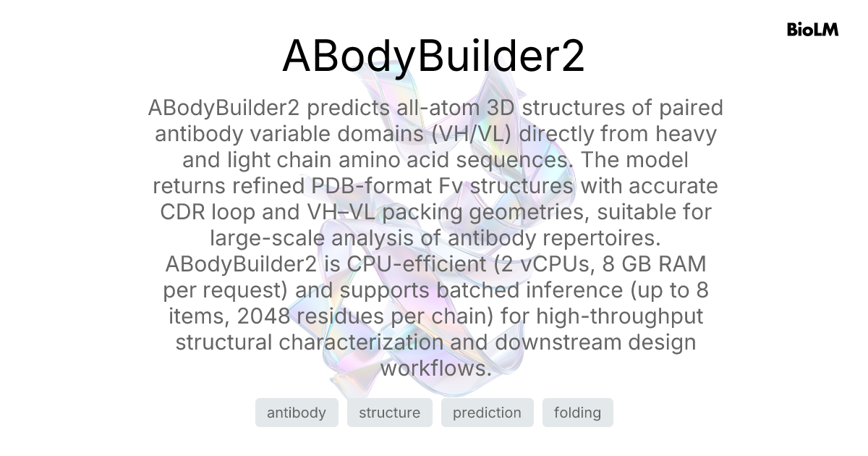Click the ABodyBuilder2 title heading
Viewport: 868px width, 456px height.
[x=433, y=56]
